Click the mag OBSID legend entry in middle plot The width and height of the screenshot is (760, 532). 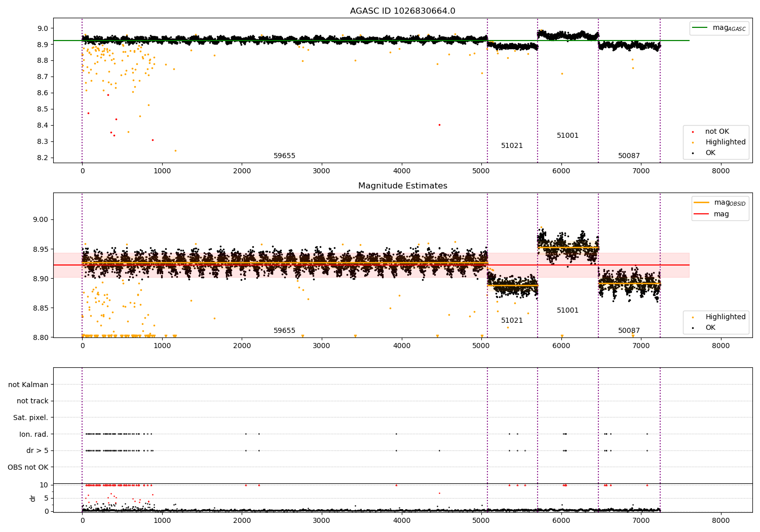(x=719, y=203)
